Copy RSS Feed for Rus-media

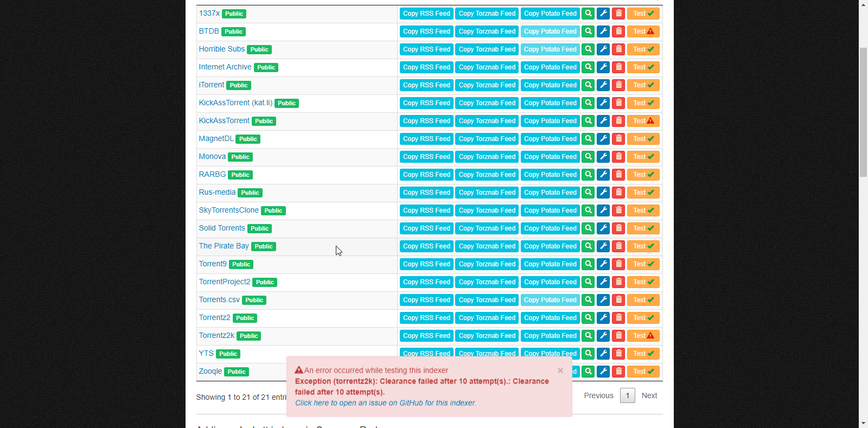pyautogui.click(x=426, y=193)
